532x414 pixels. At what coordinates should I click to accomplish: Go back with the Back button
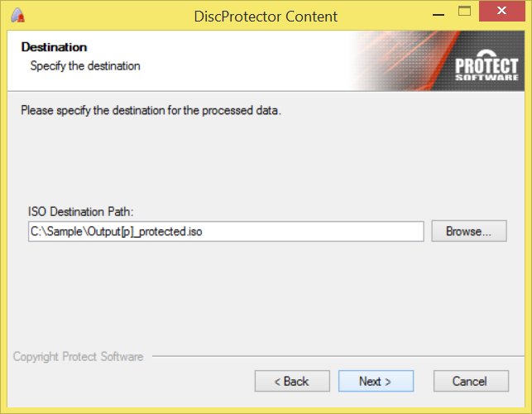(x=292, y=381)
